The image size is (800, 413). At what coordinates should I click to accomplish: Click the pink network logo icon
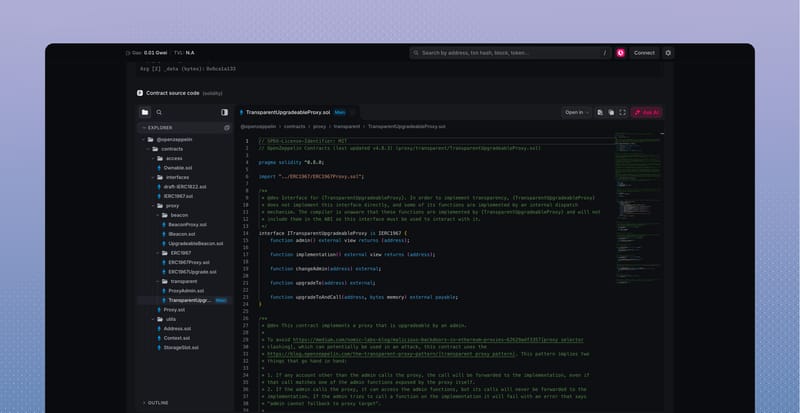point(620,53)
